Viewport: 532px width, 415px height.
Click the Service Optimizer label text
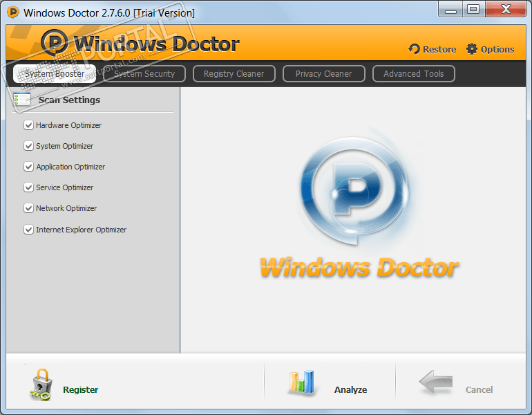pyautogui.click(x=65, y=187)
